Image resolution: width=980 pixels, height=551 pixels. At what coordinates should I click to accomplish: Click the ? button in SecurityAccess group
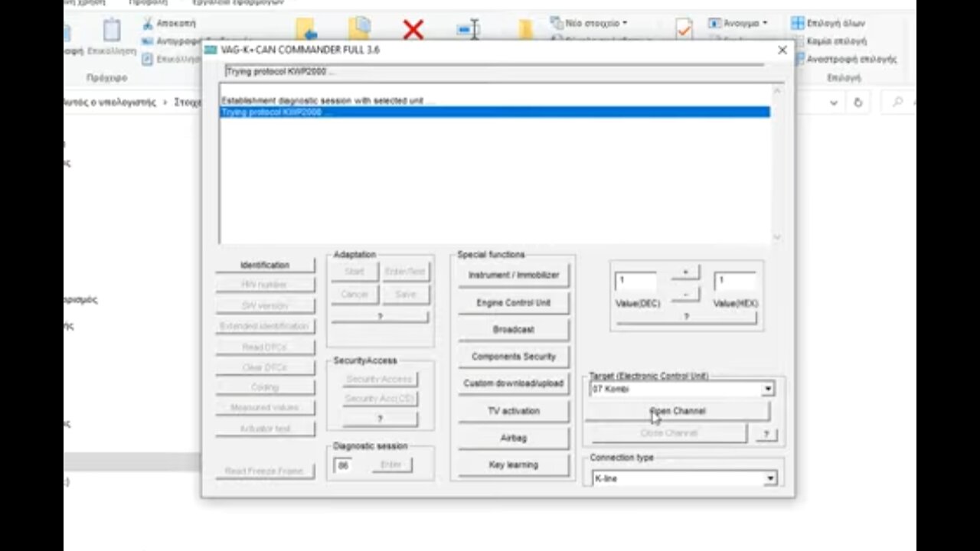[380, 419]
